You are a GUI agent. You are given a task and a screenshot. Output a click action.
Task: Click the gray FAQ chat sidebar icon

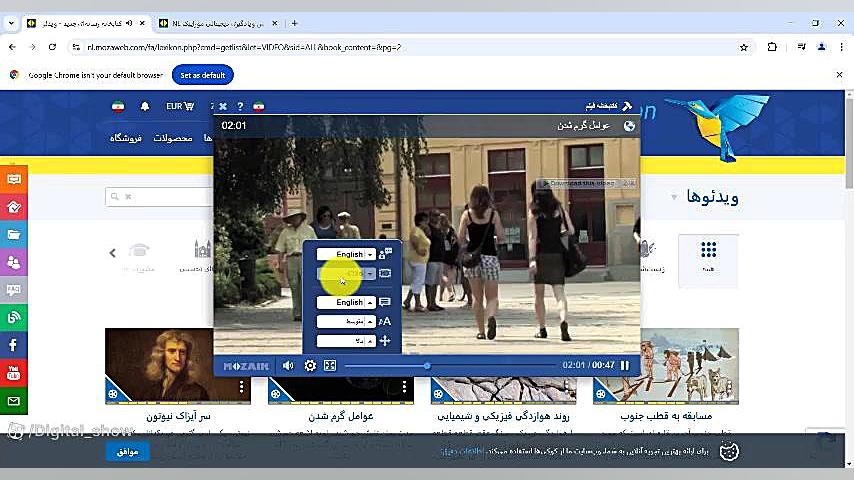coord(14,290)
